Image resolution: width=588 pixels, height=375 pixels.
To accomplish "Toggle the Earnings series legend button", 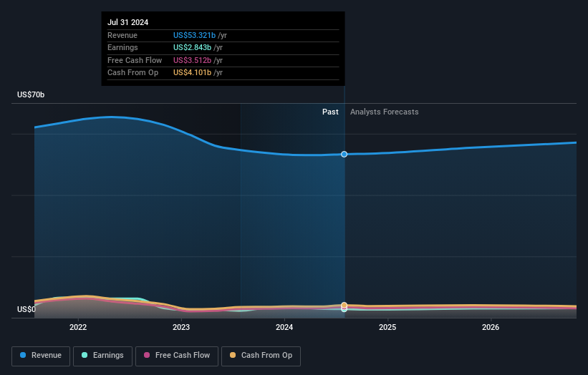I will click(102, 356).
